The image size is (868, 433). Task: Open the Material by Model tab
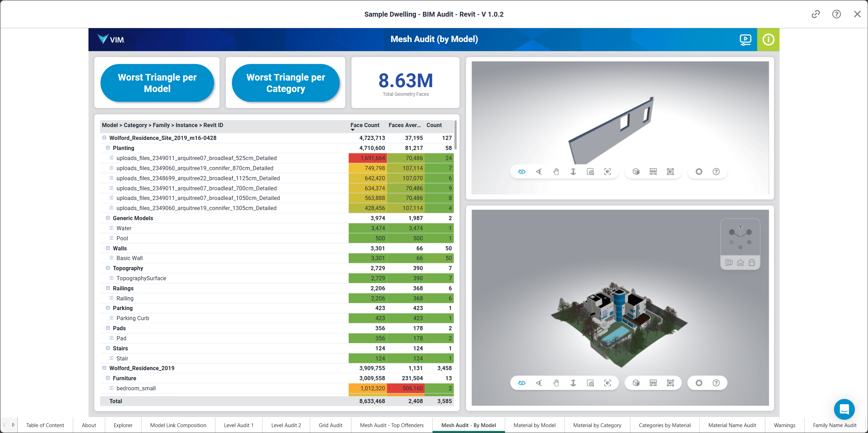click(x=535, y=426)
